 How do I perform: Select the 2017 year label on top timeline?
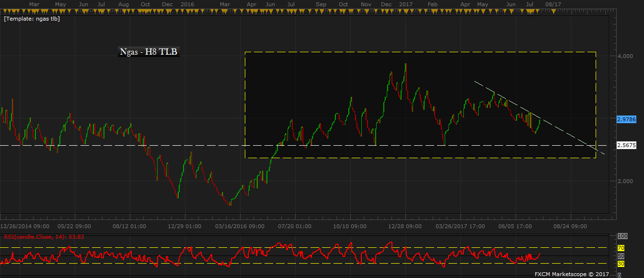406,4
